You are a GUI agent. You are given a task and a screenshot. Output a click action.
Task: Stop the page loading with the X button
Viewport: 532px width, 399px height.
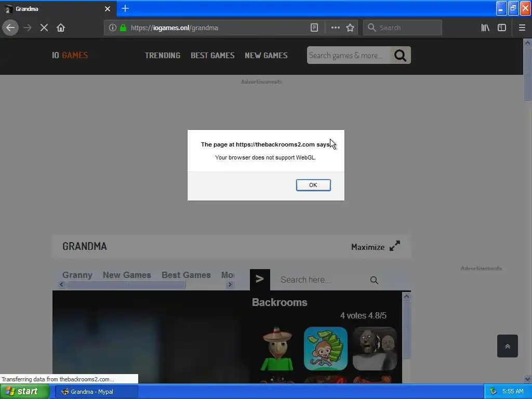tap(44, 28)
